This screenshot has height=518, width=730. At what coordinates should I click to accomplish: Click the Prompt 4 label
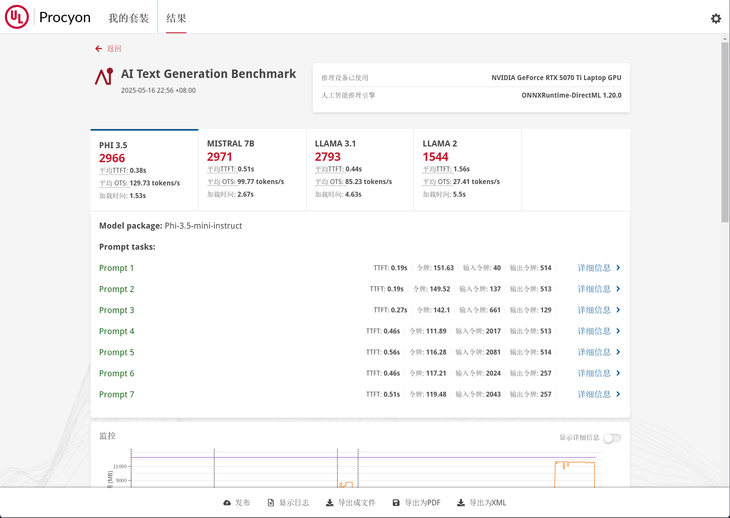coord(116,331)
